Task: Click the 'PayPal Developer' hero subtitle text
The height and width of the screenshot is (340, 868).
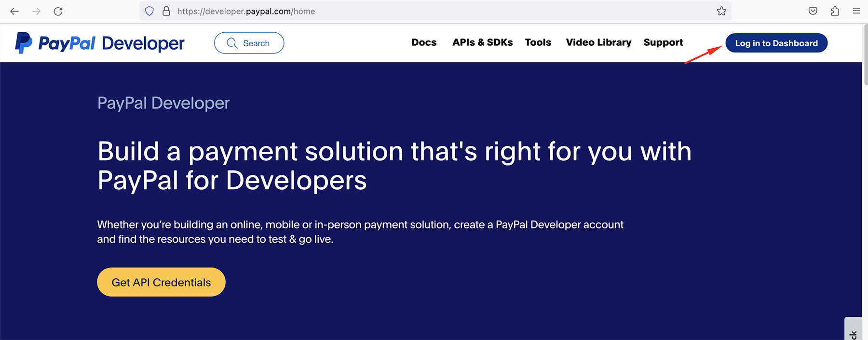Action: 163,103
